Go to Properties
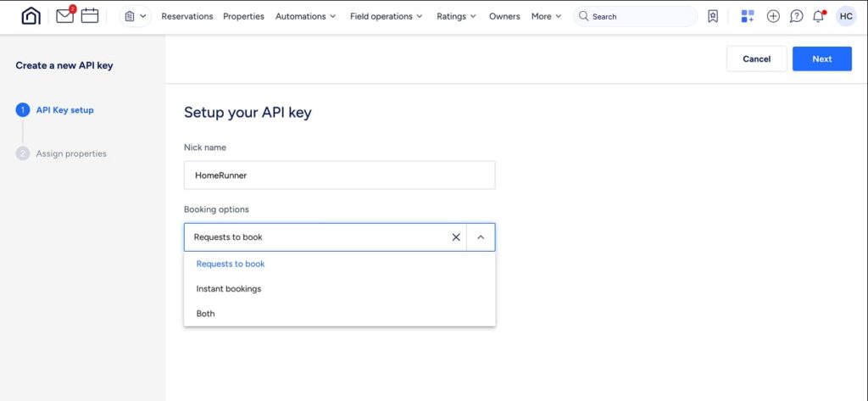Image resolution: width=868 pixels, height=401 pixels. click(x=243, y=17)
